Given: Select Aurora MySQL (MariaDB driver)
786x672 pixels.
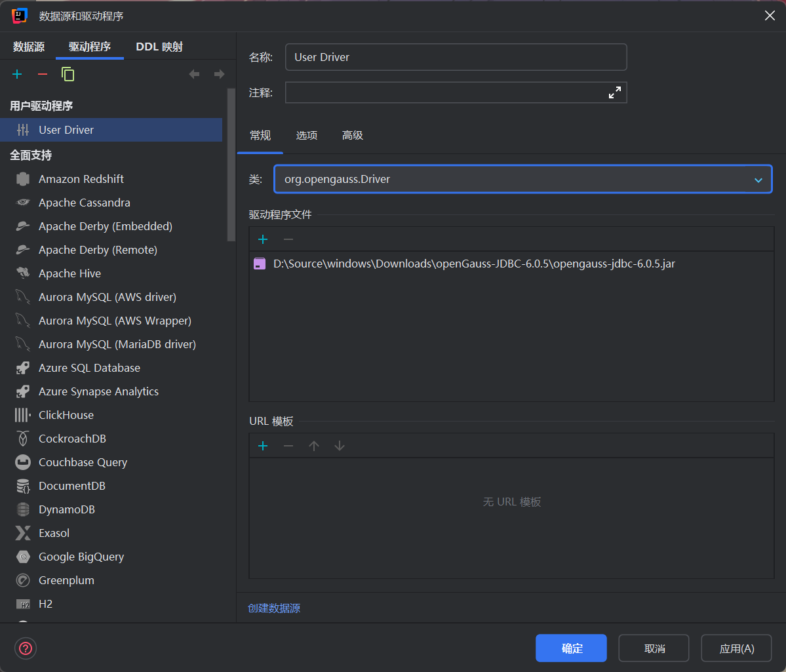Looking at the screenshot, I should coord(111,344).
